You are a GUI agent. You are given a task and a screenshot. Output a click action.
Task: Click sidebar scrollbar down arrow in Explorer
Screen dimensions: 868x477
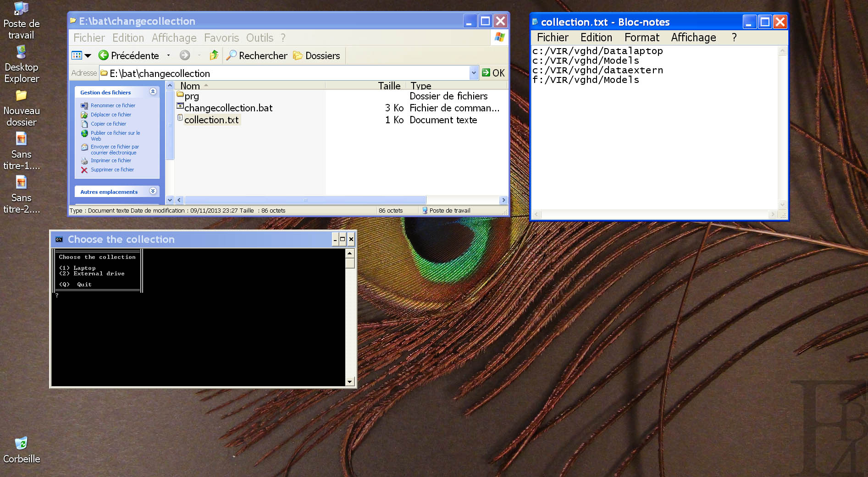(x=170, y=200)
